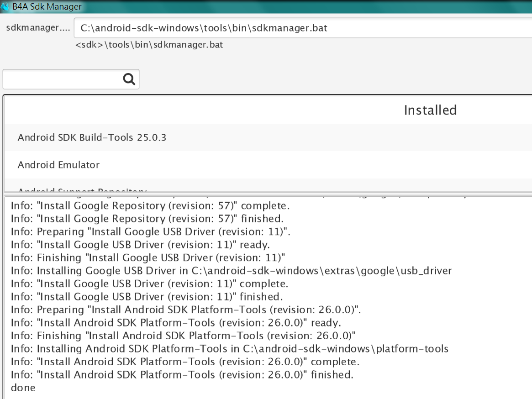Select the Android SDK Build-Tools 25.0.3 row
Screen dimensions: 532x399
[x=92, y=137]
